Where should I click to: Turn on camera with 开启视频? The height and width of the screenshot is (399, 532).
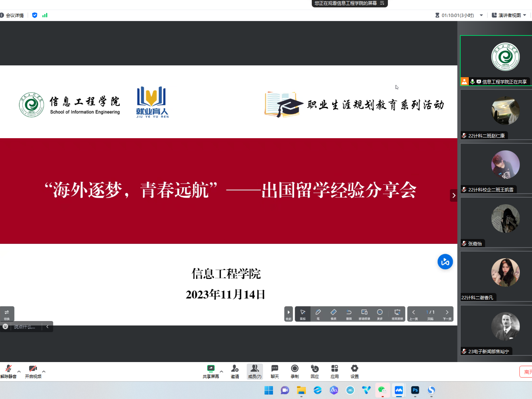click(x=33, y=371)
